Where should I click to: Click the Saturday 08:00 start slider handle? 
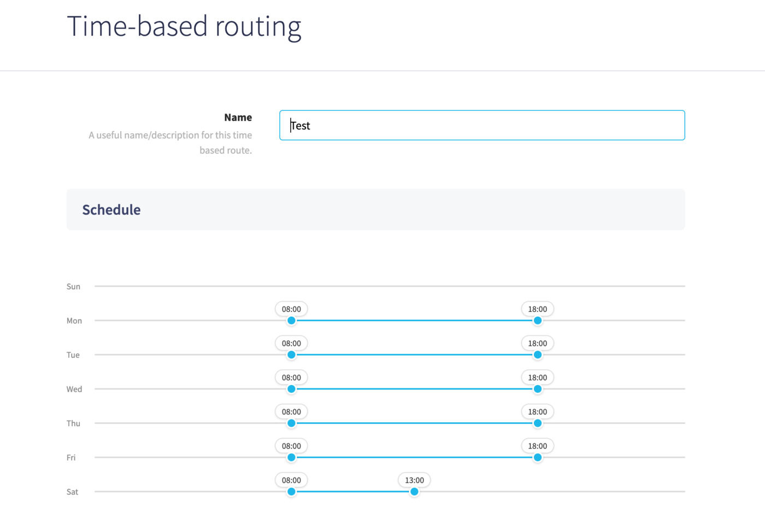(x=291, y=492)
